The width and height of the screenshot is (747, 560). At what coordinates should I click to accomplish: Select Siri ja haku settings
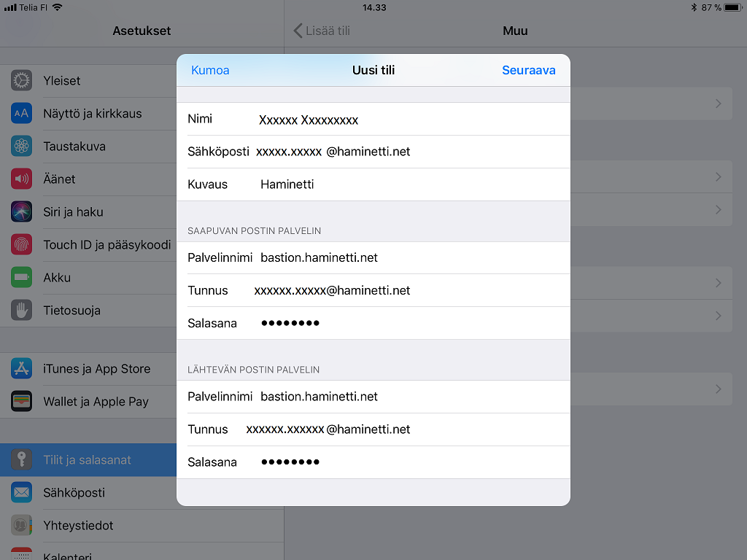point(88,212)
